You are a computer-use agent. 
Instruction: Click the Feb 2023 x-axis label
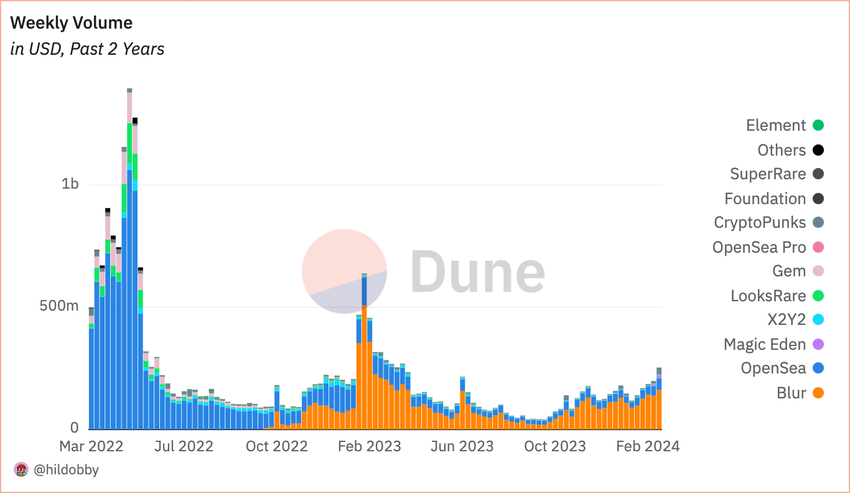click(x=369, y=446)
